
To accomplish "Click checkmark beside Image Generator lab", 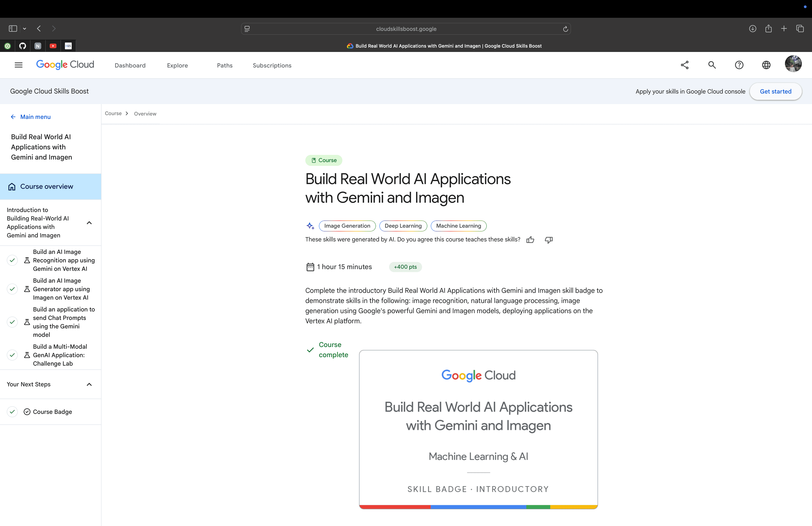I will coord(12,289).
